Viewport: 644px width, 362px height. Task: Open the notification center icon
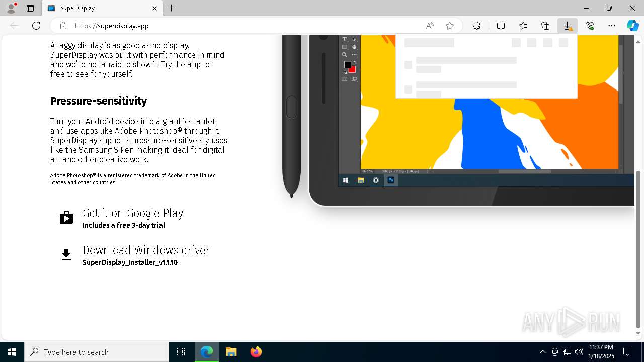pyautogui.click(x=627, y=352)
